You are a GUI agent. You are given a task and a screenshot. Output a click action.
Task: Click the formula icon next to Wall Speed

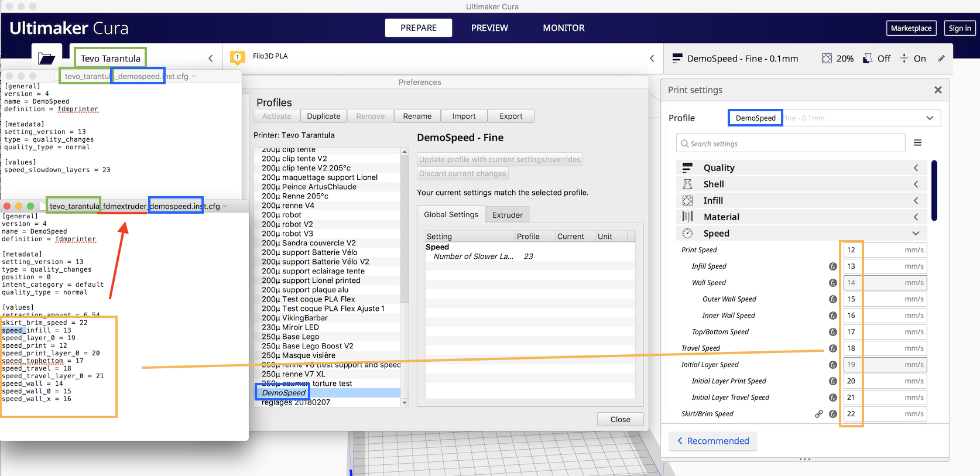[833, 283]
